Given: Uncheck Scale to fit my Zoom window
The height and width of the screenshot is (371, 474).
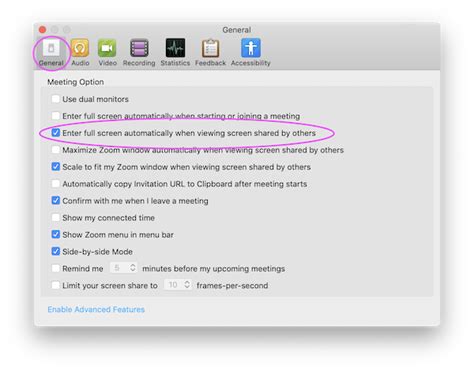Looking at the screenshot, I should (x=56, y=167).
